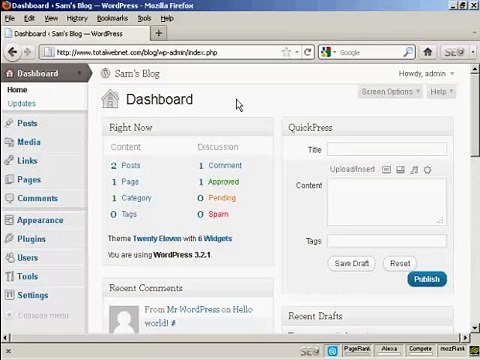Click the QuickPress add audio note icon
This screenshot has width=480, height=360.
tap(414, 170)
